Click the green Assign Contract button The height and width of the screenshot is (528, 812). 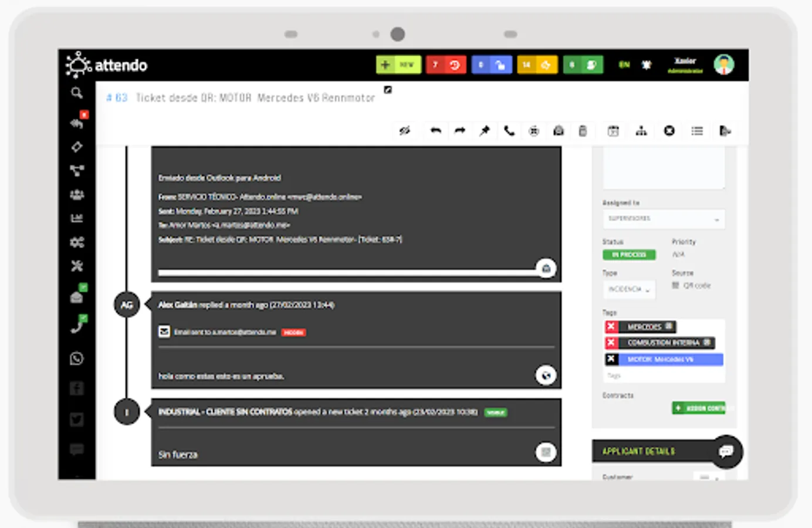click(x=699, y=408)
